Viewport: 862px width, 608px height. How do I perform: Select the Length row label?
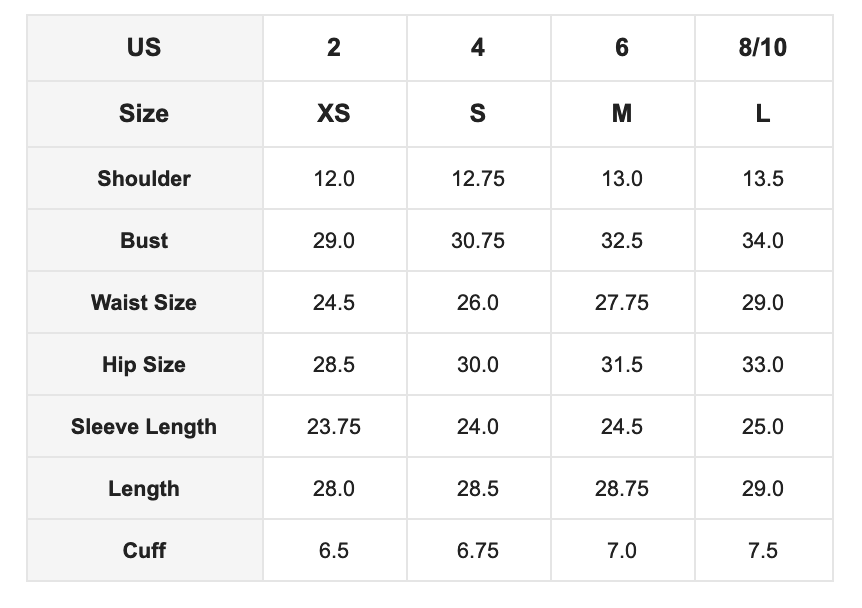click(144, 489)
